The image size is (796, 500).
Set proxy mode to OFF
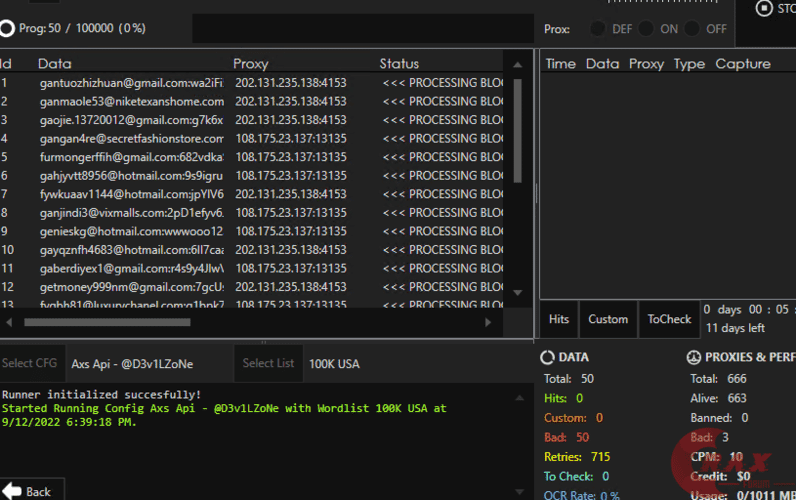[692, 29]
